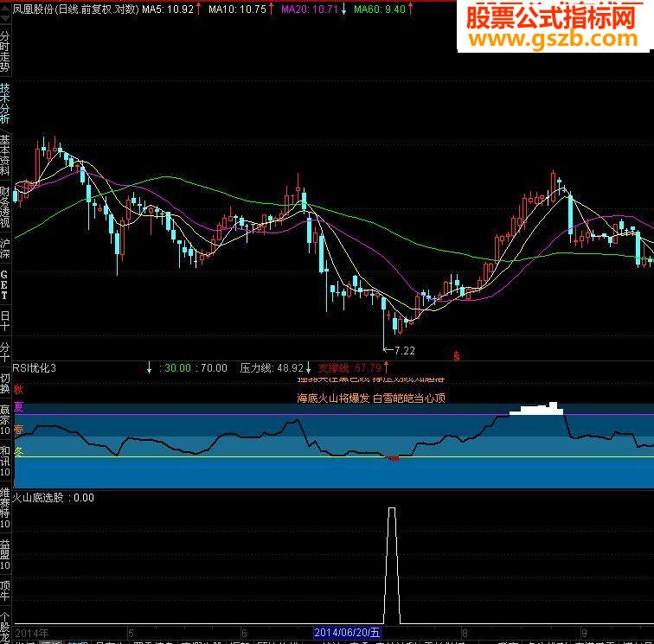Click the orange 春 season label
This screenshot has width=654, height=644.
18,429
